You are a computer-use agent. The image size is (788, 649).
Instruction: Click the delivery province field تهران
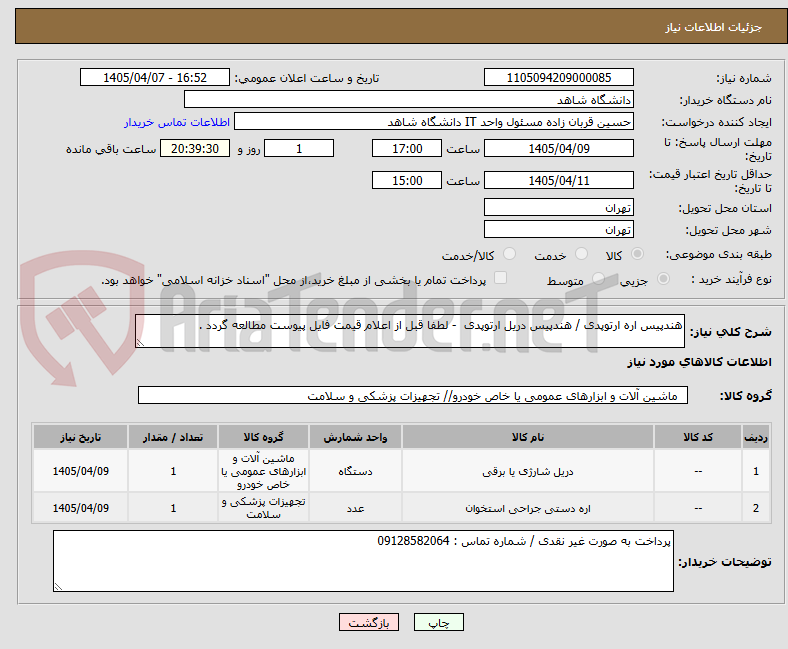tap(558, 207)
